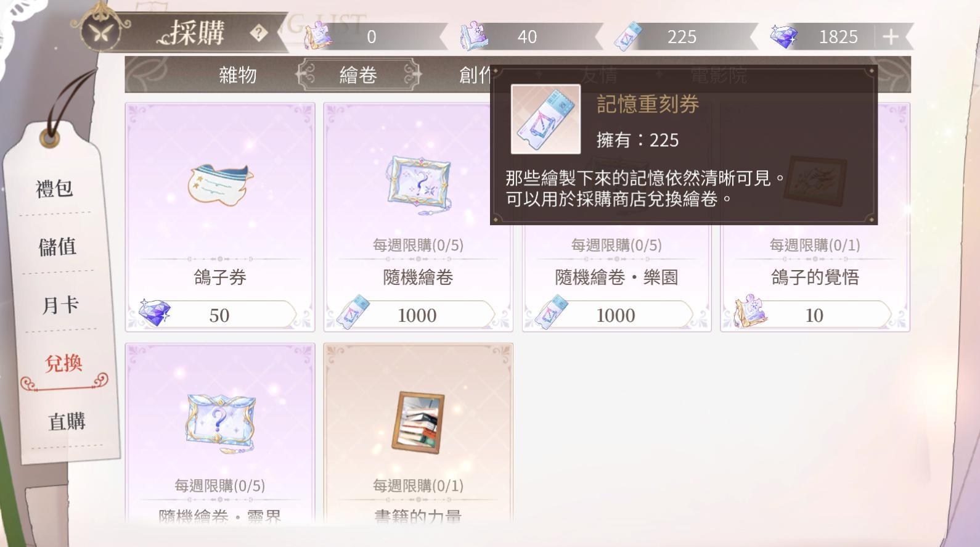980x547 pixels.
Task: Open the question mark help icon
Action: pos(259,33)
